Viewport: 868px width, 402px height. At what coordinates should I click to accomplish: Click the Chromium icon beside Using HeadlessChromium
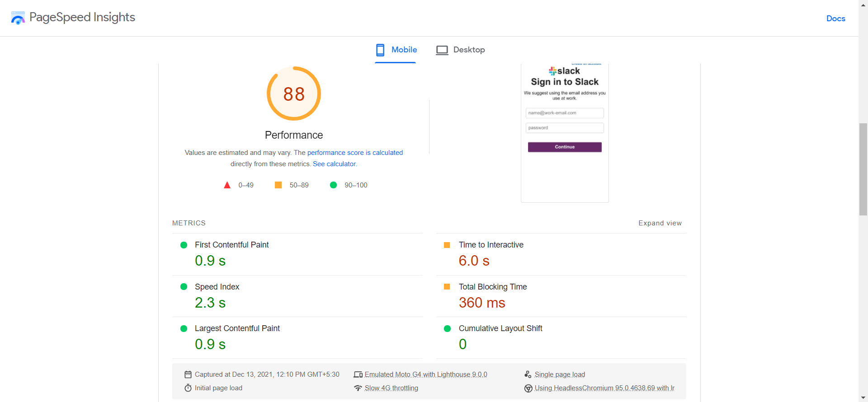click(x=528, y=388)
